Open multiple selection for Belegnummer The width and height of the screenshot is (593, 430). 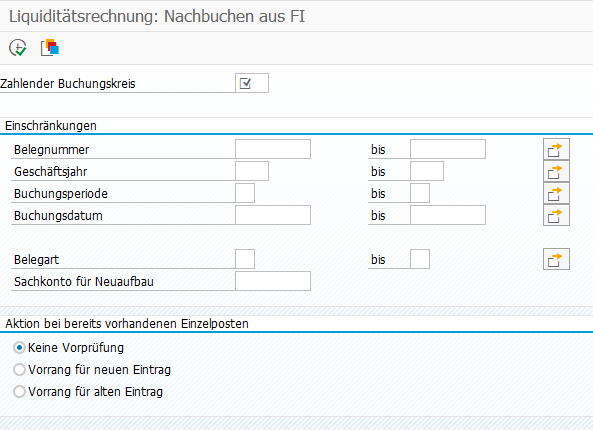tap(556, 149)
